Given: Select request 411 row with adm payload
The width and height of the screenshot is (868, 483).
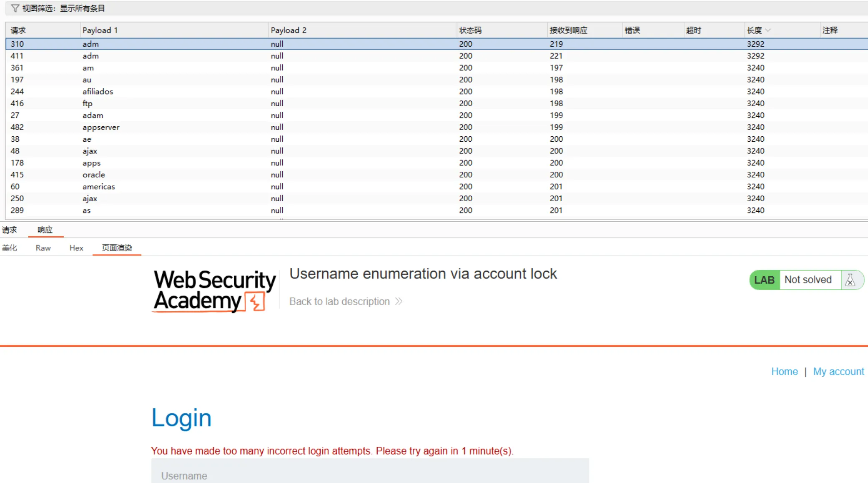Looking at the screenshot, I should 90,56.
